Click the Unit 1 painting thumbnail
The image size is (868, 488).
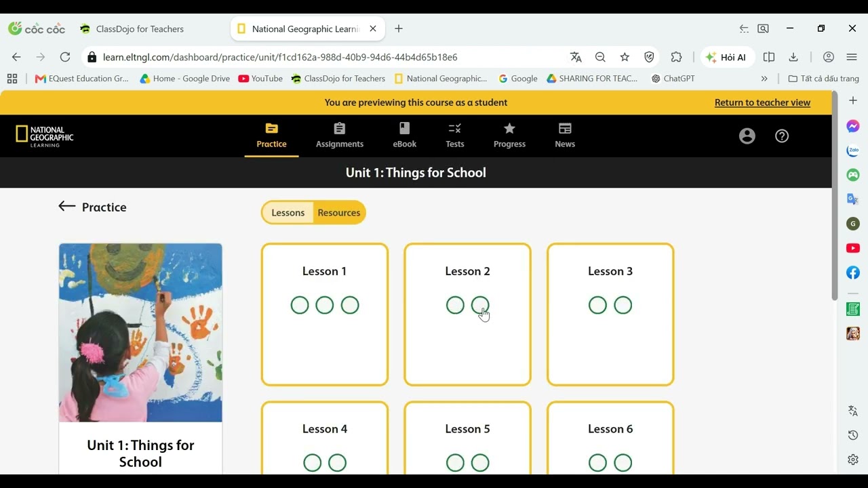pyautogui.click(x=140, y=333)
